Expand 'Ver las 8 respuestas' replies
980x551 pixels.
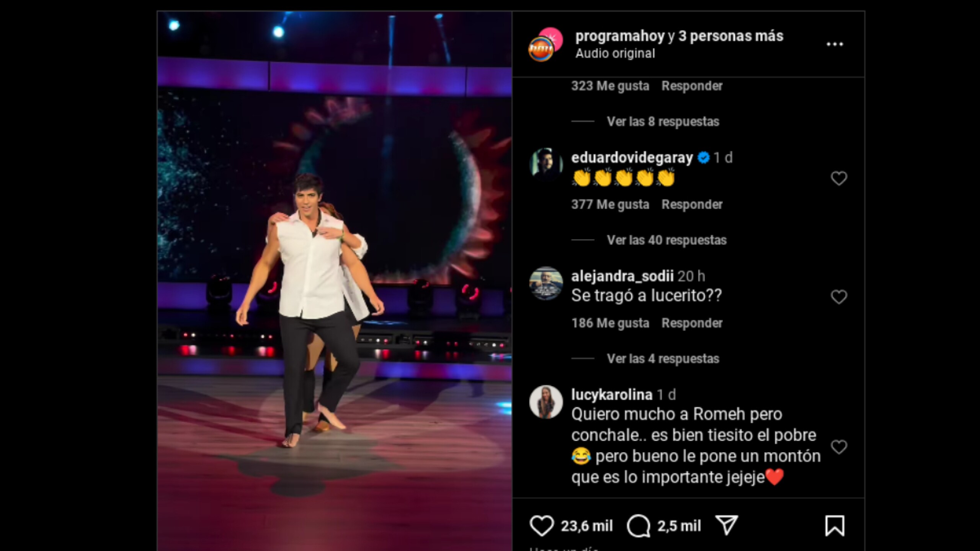point(663,122)
